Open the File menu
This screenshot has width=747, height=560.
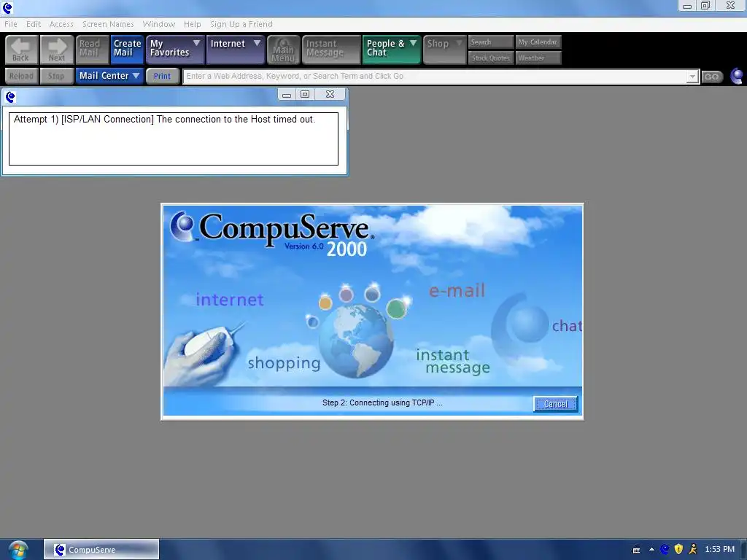pyautogui.click(x=10, y=24)
